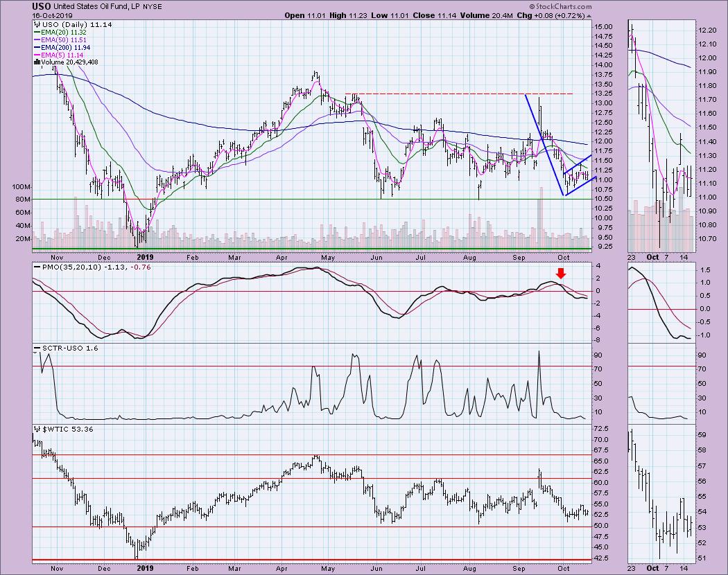Image resolution: width=728 pixels, height=575 pixels.
Task: Click the 1.5 label on the zoomed PMO axis
Action: 705,269
